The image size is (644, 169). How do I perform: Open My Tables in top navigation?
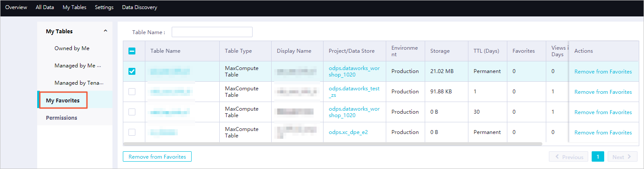(x=74, y=7)
